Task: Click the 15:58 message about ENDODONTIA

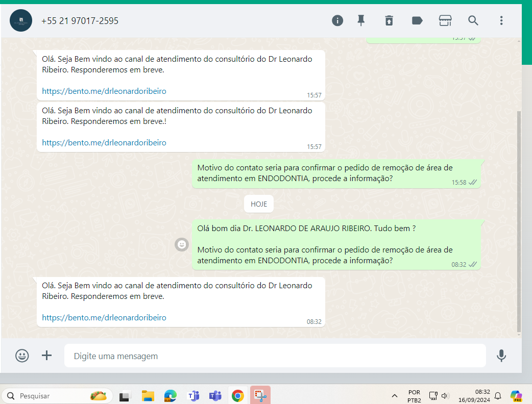Action: pos(336,173)
